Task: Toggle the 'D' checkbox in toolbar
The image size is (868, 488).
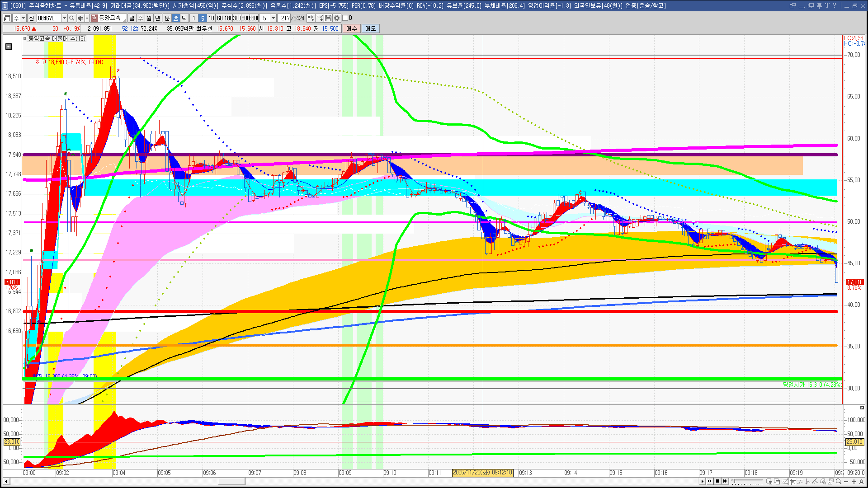Action: coord(345,18)
